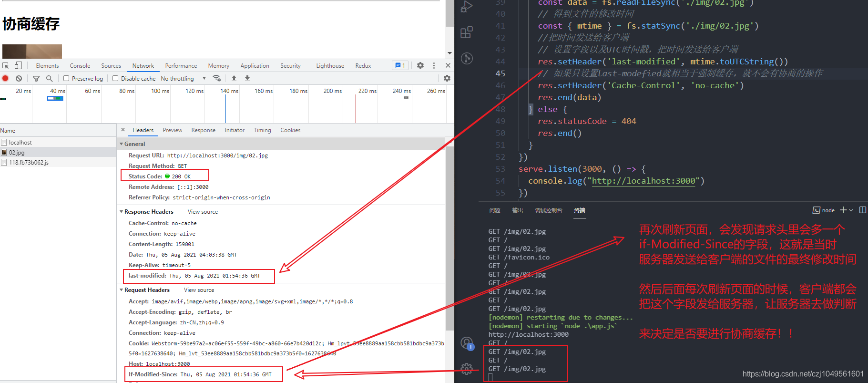Switch to the 调试控制台 panel tab
The image size is (868, 383).
[549, 210]
